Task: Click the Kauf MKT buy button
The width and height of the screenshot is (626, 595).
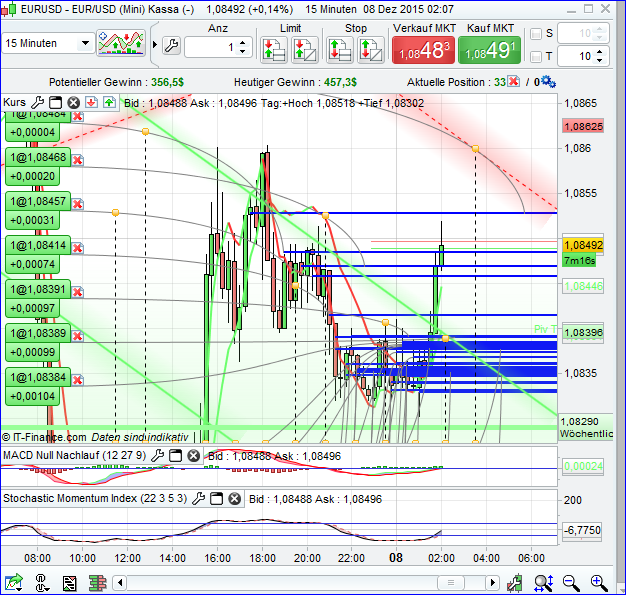Action: click(x=490, y=47)
